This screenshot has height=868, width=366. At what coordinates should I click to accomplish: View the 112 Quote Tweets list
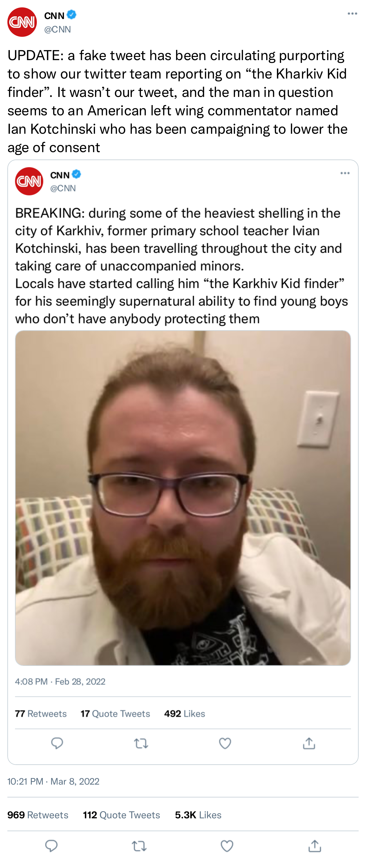(x=121, y=815)
